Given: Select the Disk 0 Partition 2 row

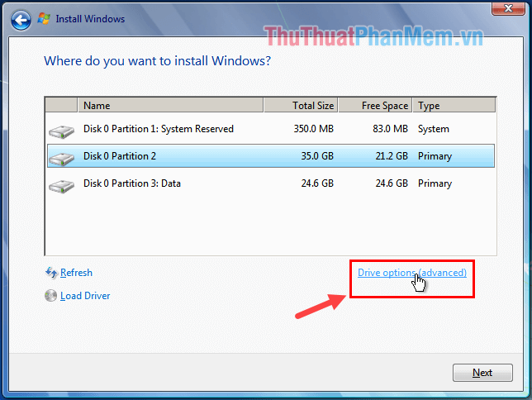Looking at the screenshot, I should (x=271, y=156).
